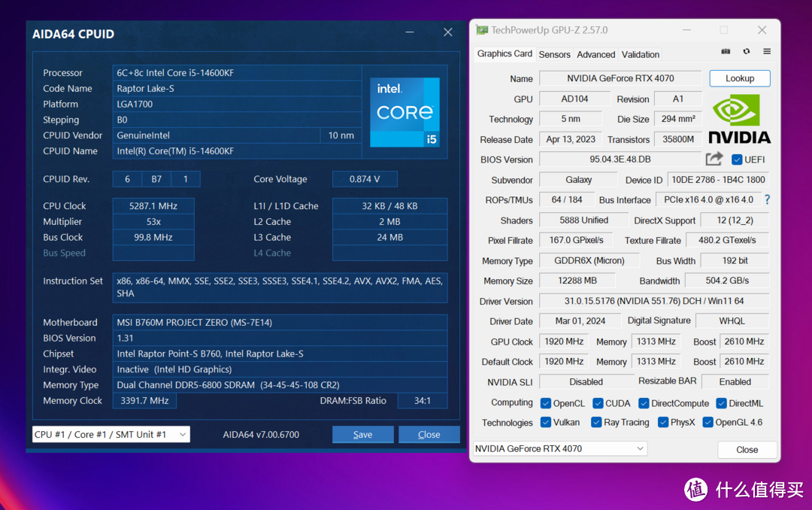
Task: Click the Memory Size value 12288 MB
Action: tap(577, 281)
